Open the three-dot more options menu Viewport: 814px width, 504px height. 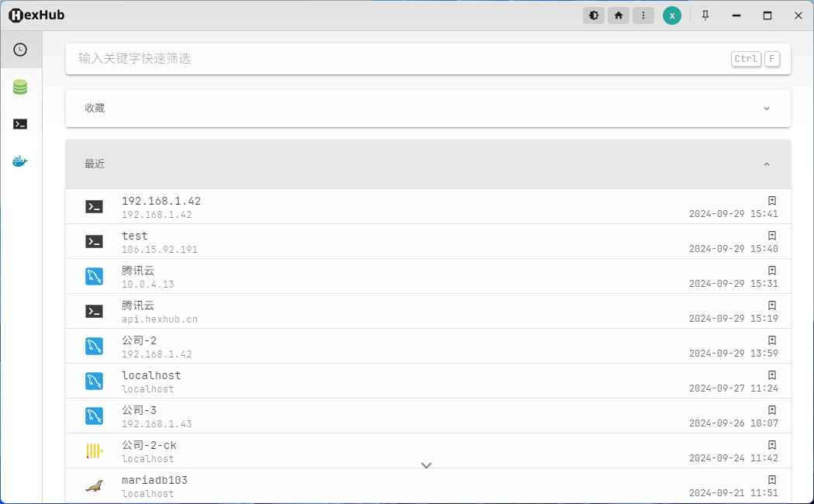pos(643,16)
